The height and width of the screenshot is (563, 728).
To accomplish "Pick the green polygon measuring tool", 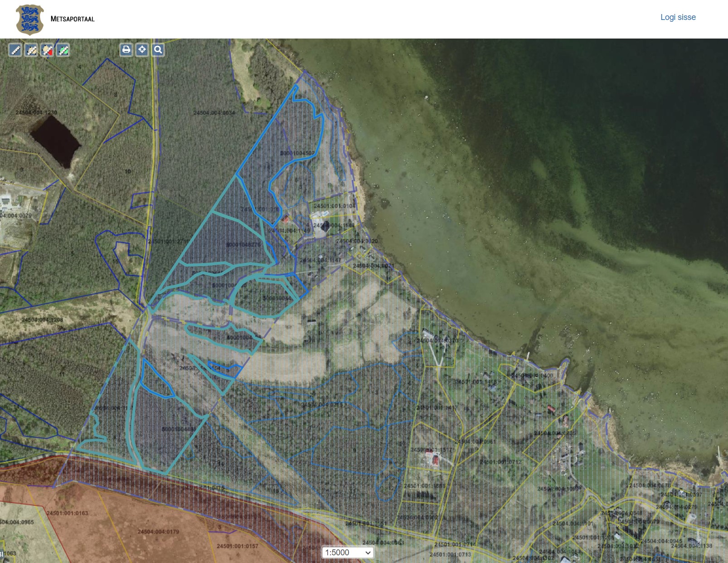I will pyautogui.click(x=63, y=50).
